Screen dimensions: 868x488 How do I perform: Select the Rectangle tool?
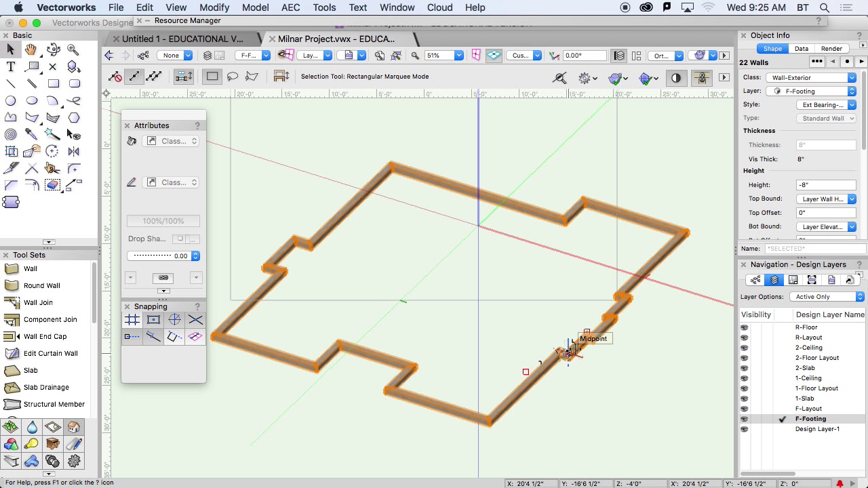[x=53, y=83]
